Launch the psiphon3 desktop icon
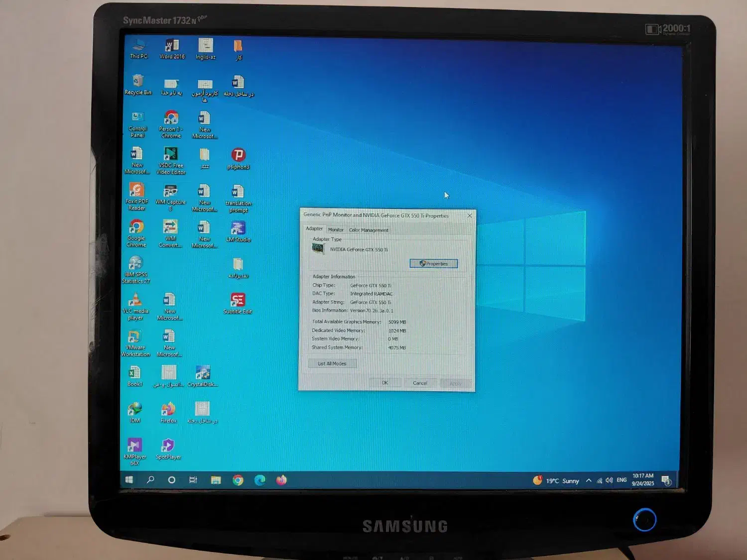The width and height of the screenshot is (747, 560). click(238, 159)
